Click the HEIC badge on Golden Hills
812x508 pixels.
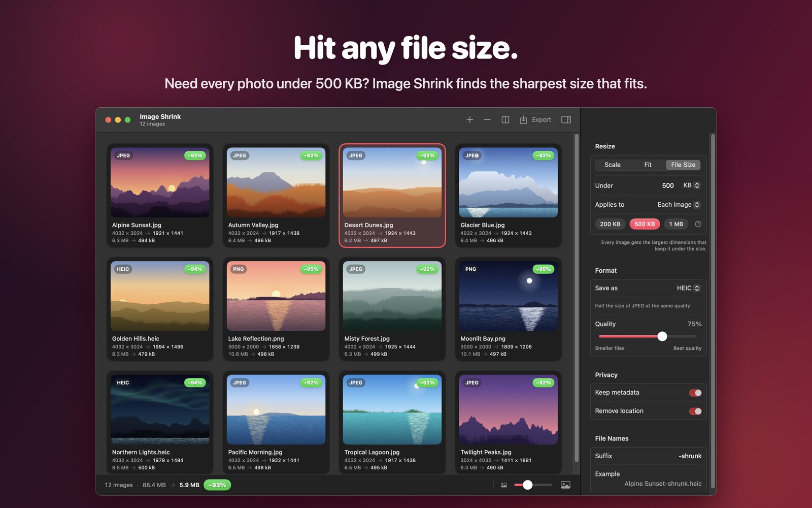pos(123,269)
